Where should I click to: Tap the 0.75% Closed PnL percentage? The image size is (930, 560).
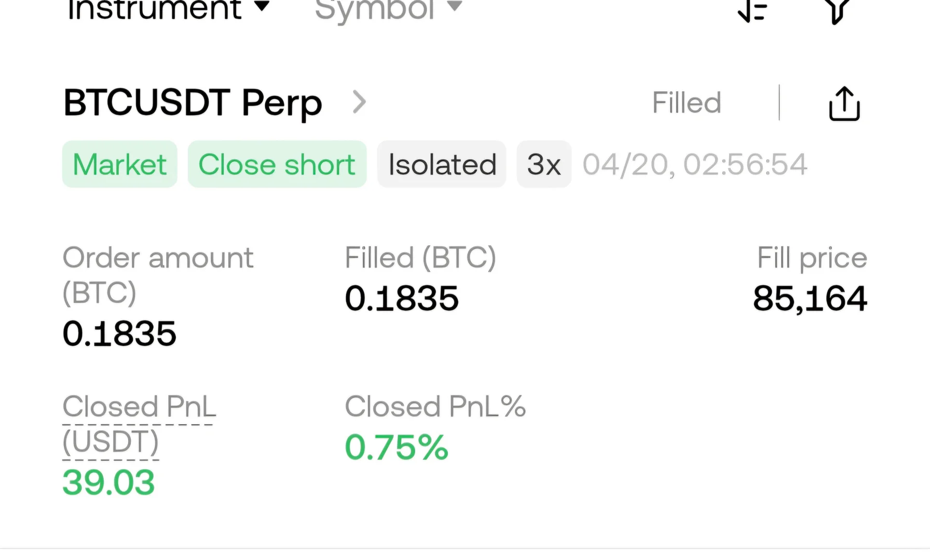point(396,447)
